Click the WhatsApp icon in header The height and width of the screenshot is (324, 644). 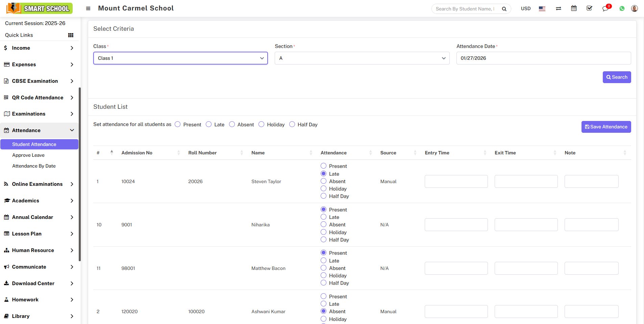coord(622,8)
